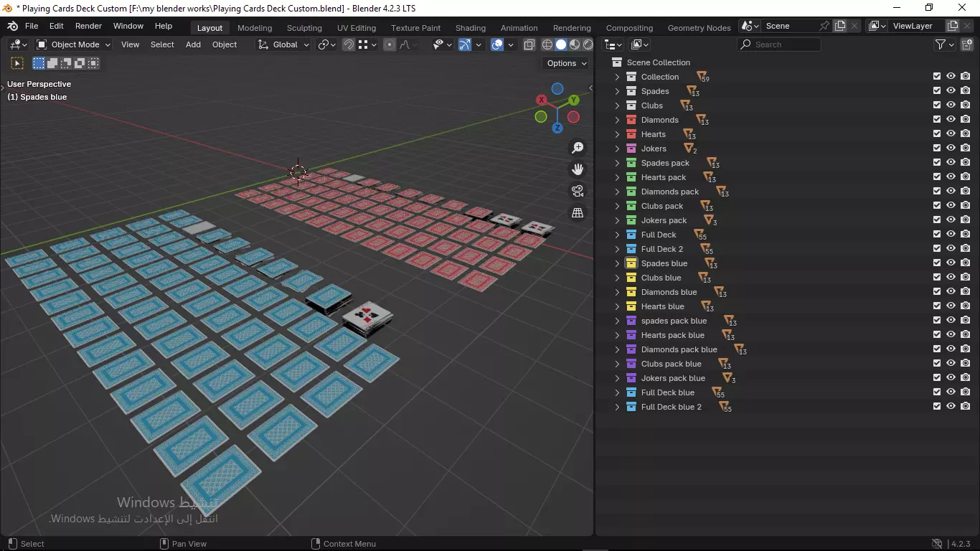The width and height of the screenshot is (980, 551).
Task: Click the pan view hand icon
Action: (x=578, y=169)
